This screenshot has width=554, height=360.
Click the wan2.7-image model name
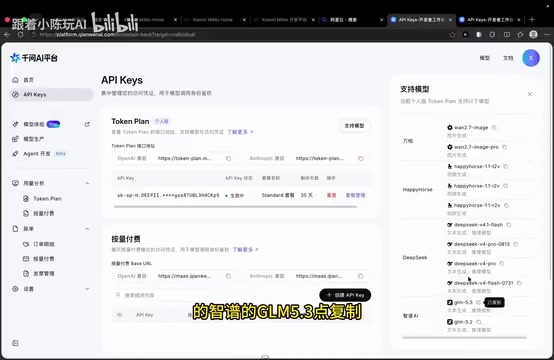(x=471, y=128)
